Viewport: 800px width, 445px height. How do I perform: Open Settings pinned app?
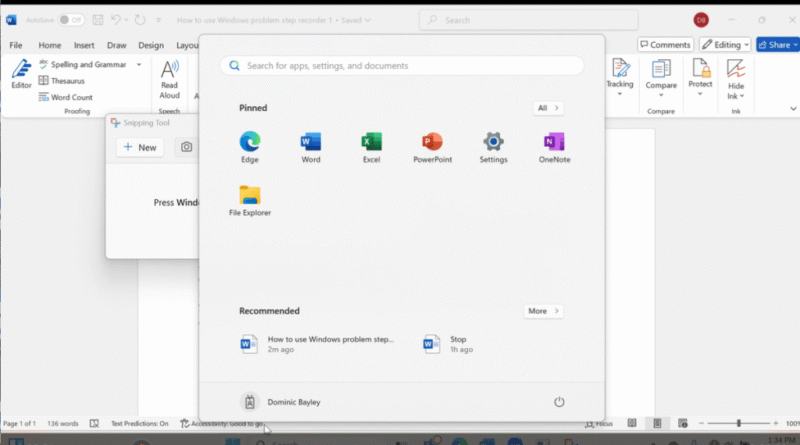[493, 147]
